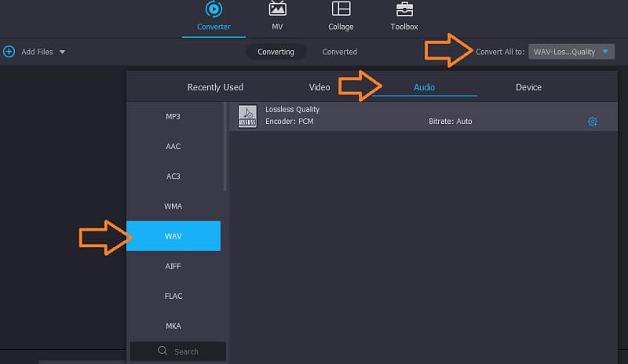The width and height of the screenshot is (628, 364).
Task: Open the MV module icon
Action: pos(277,9)
